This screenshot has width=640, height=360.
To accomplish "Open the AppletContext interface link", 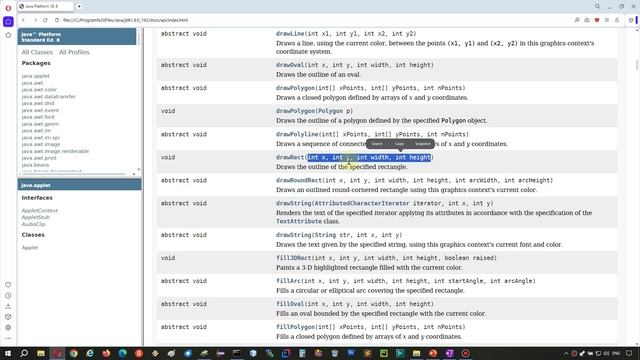I will (x=40, y=211).
